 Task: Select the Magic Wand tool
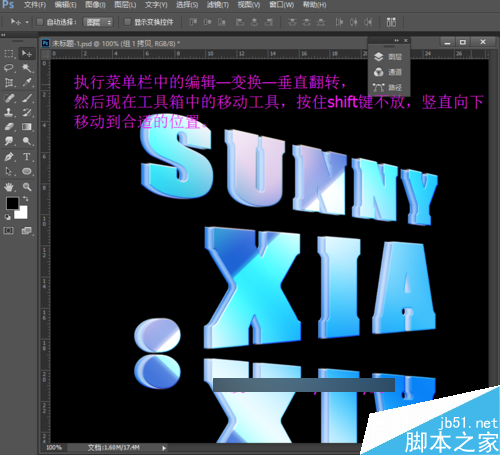point(27,68)
